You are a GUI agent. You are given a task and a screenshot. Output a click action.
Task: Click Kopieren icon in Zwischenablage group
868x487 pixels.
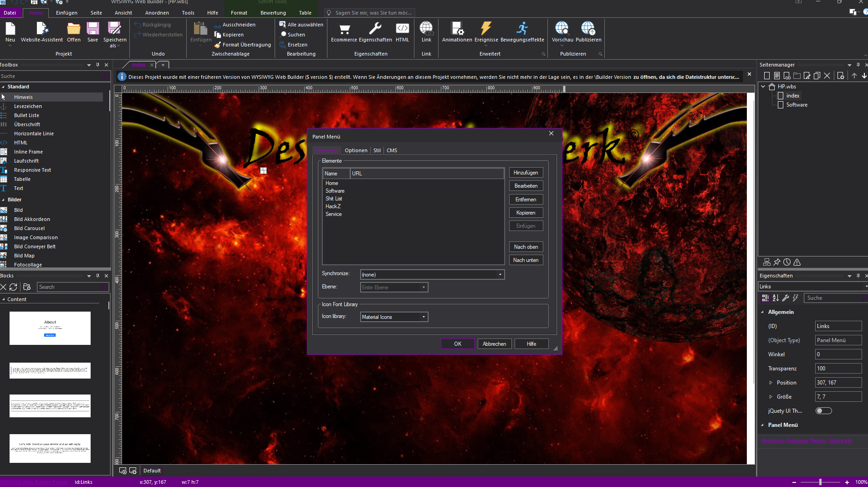coord(218,35)
